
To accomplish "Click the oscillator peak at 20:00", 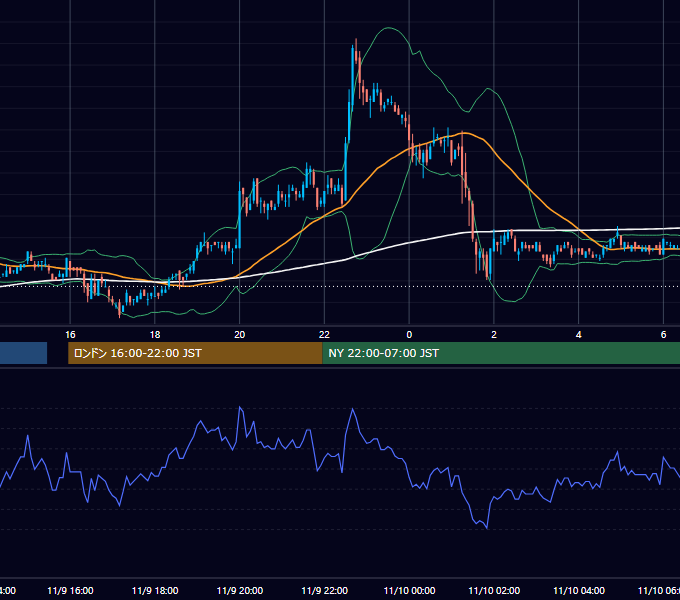I will point(240,407).
